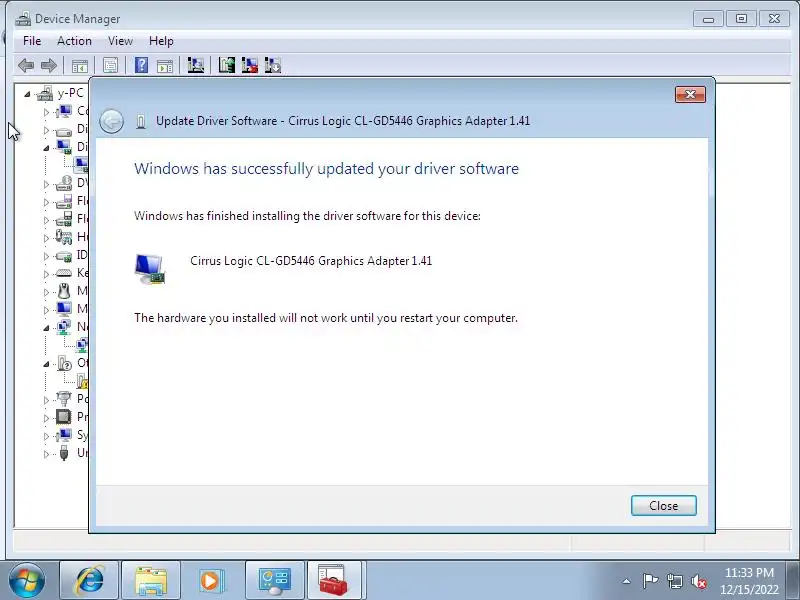Click 'Windows has successfully updated your driver software' heading
Screen dimensions: 800x600
point(327,168)
